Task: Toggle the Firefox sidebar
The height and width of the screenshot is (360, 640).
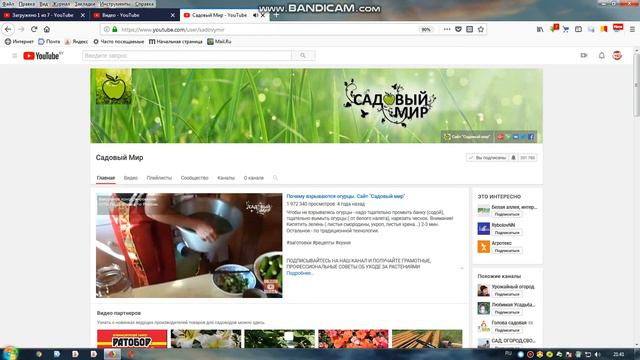Action: click(578, 29)
